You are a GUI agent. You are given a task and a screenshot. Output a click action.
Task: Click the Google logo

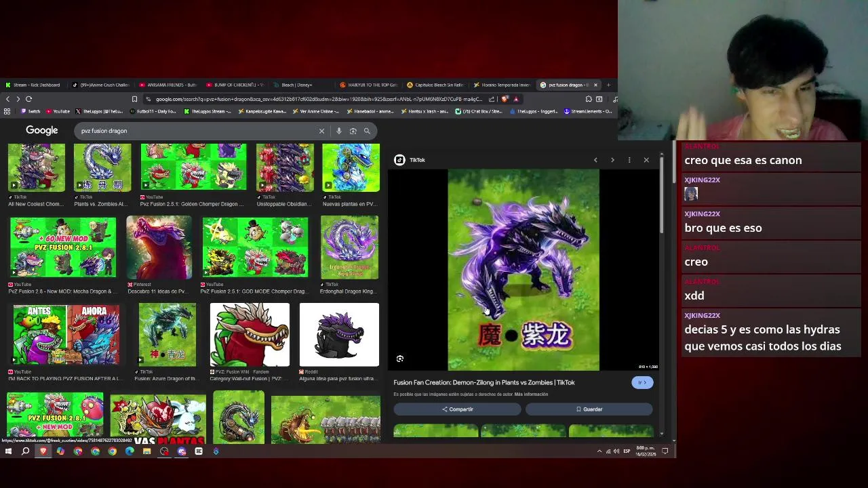(x=42, y=130)
